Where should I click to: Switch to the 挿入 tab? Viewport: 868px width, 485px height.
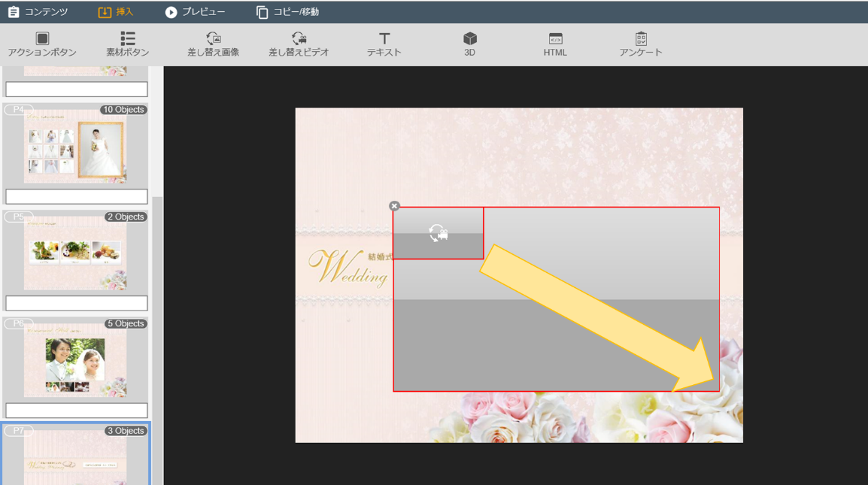115,12
